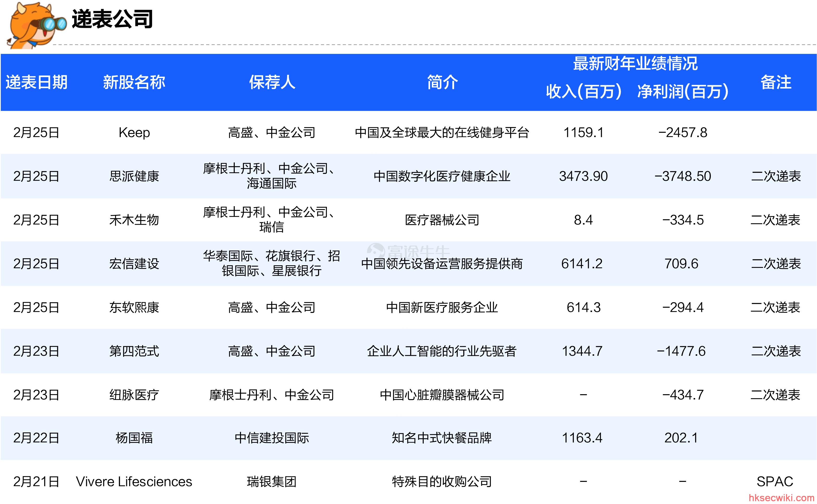Click the 纽脉医疗 stock name

click(134, 395)
